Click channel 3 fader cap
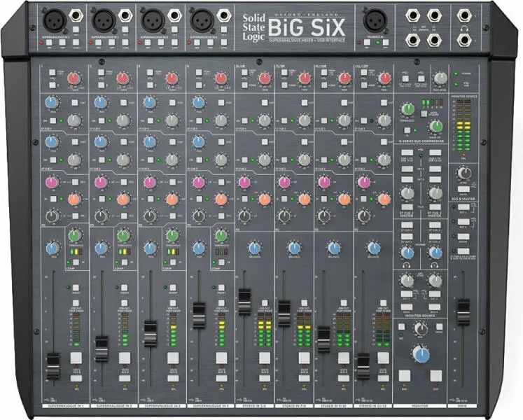 pos(150,334)
